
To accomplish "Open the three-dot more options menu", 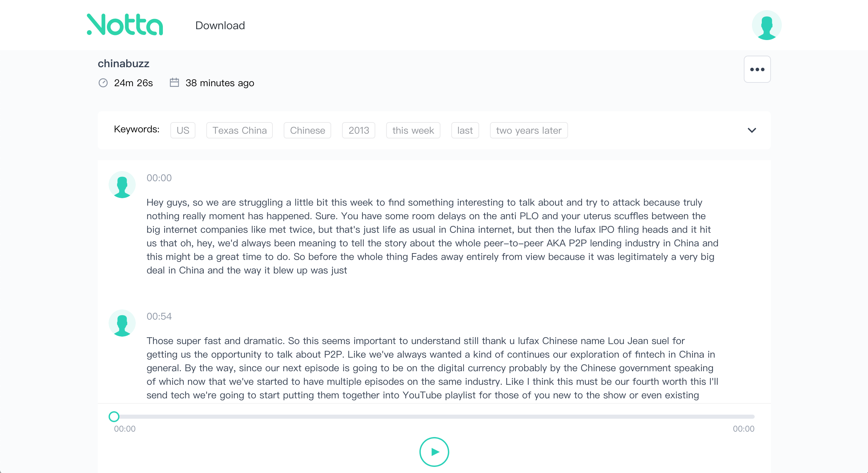I will [757, 69].
